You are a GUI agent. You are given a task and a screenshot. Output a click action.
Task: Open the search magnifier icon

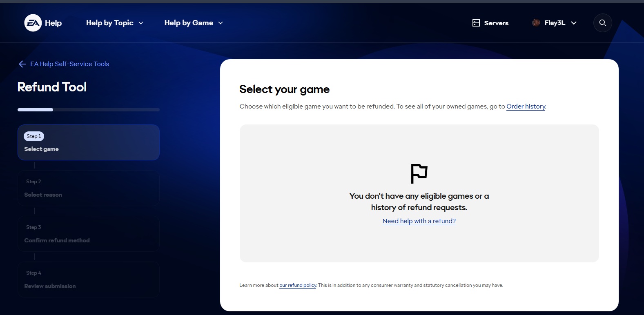602,23
